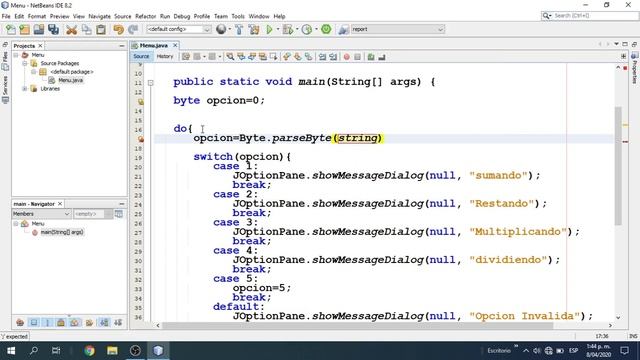Select main(String[] args) in Navigator
Image resolution: width=640 pixels, height=360 pixels.
62,232
